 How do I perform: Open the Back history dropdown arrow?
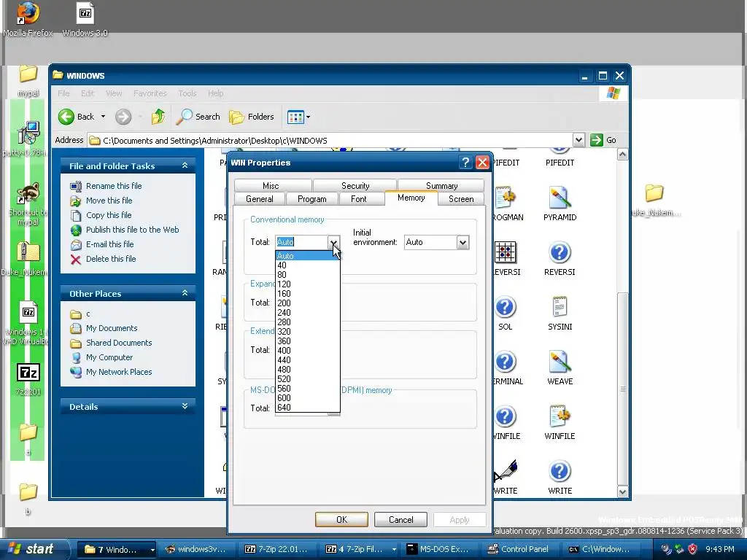(103, 117)
